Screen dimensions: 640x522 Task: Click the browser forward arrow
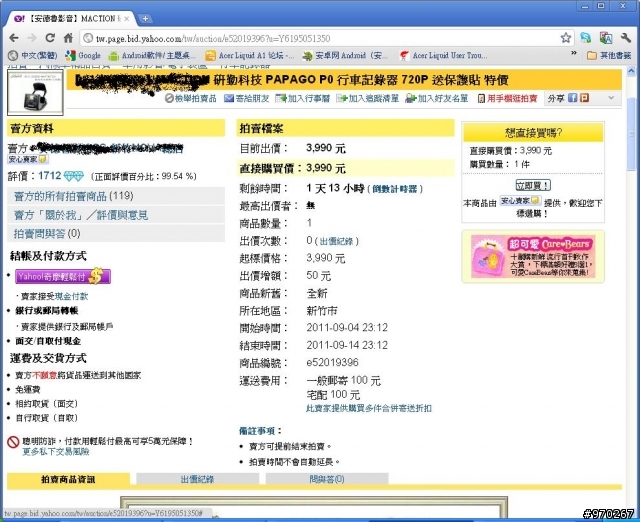click(31, 38)
